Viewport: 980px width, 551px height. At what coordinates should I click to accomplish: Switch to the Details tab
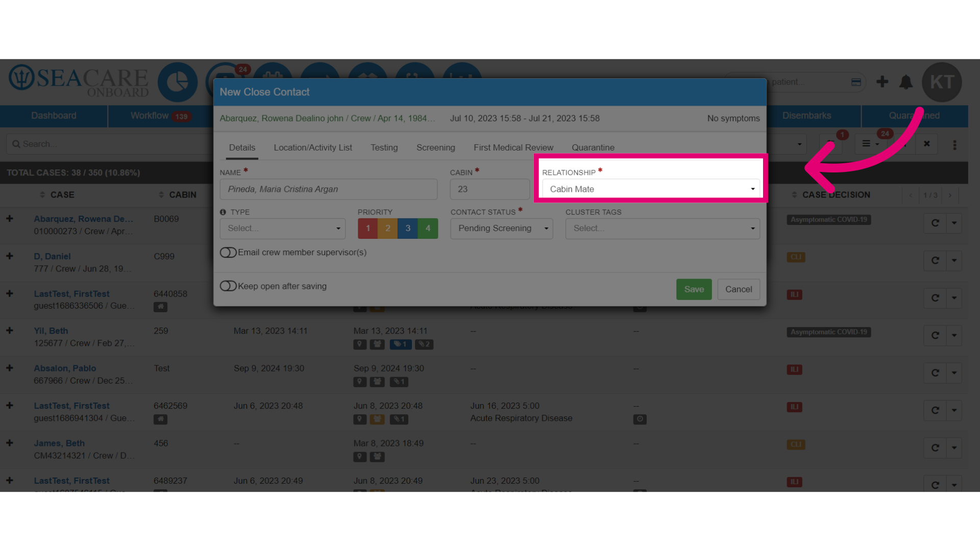[x=242, y=147]
